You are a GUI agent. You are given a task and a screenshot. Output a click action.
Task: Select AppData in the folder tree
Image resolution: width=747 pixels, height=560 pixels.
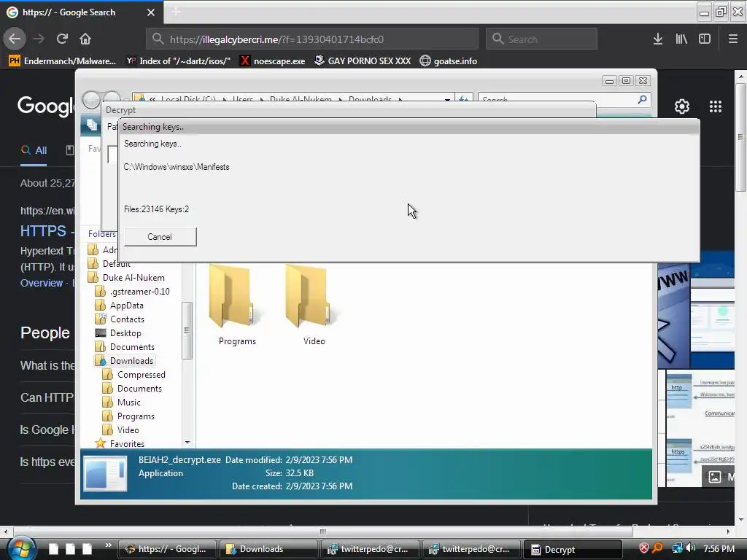[x=119, y=306]
